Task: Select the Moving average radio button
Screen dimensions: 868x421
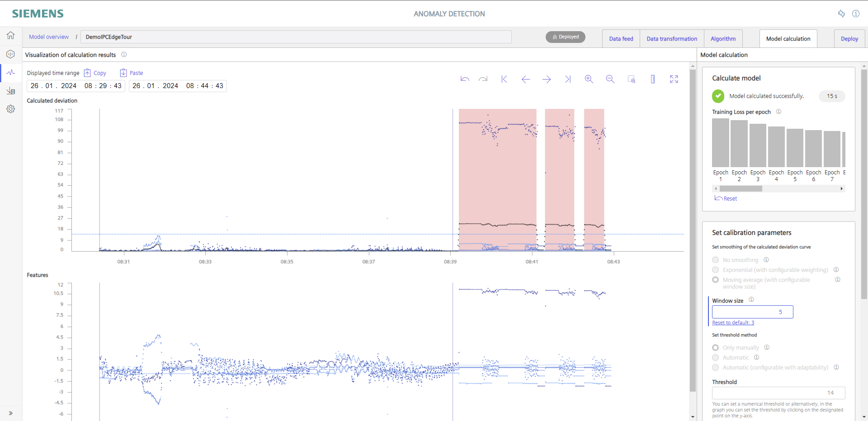Action: pyautogui.click(x=715, y=280)
